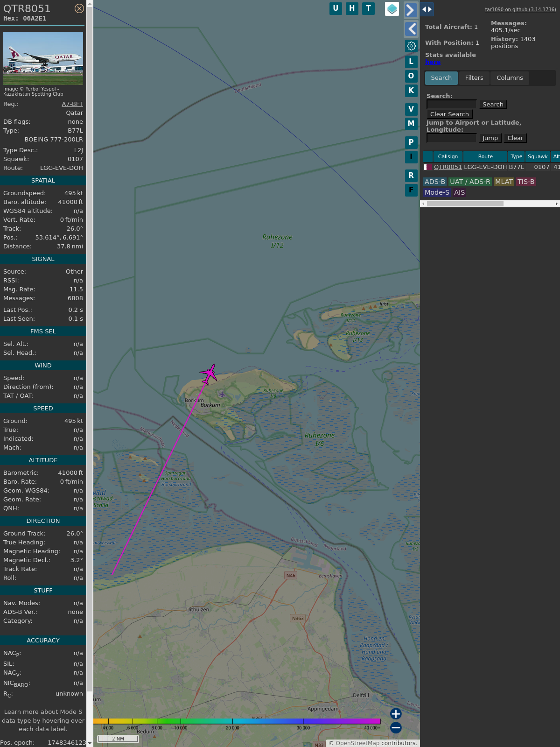The width and height of the screenshot is (560, 747).
Task: Click the Route value LGG-EVE-DOH in details
Action: coord(62,168)
